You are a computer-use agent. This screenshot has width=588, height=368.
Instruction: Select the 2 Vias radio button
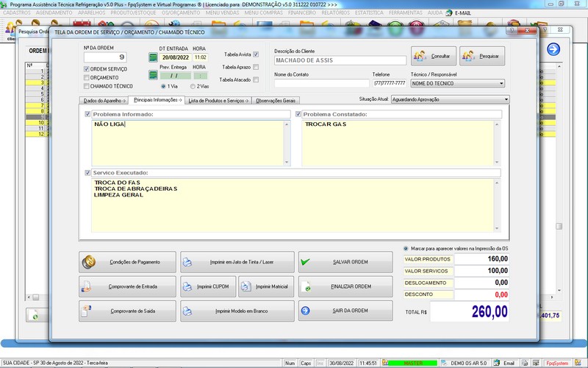[193, 86]
